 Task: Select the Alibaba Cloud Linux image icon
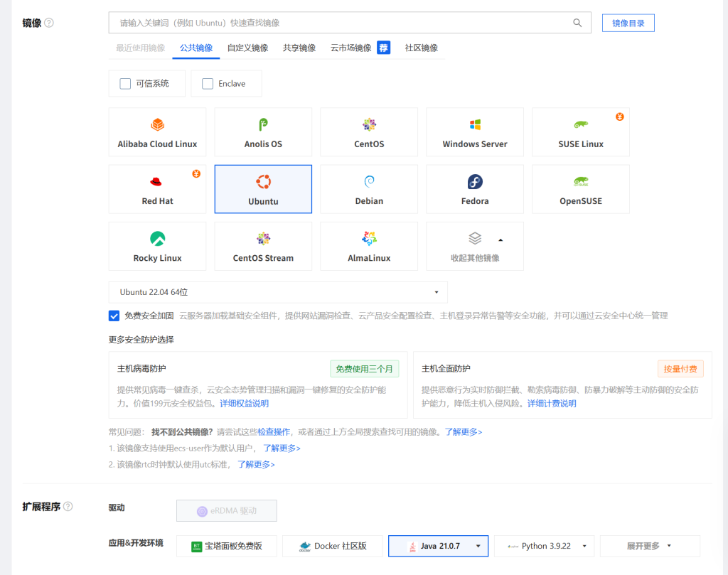[x=157, y=125]
